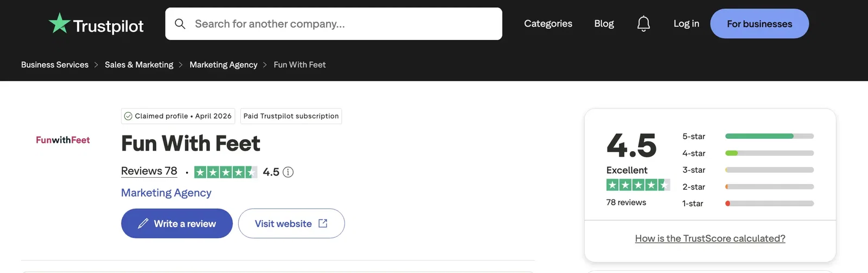The image size is (868, 273).
Task: Click the Fun With Feet breadcrumb text
Action: 299,64
